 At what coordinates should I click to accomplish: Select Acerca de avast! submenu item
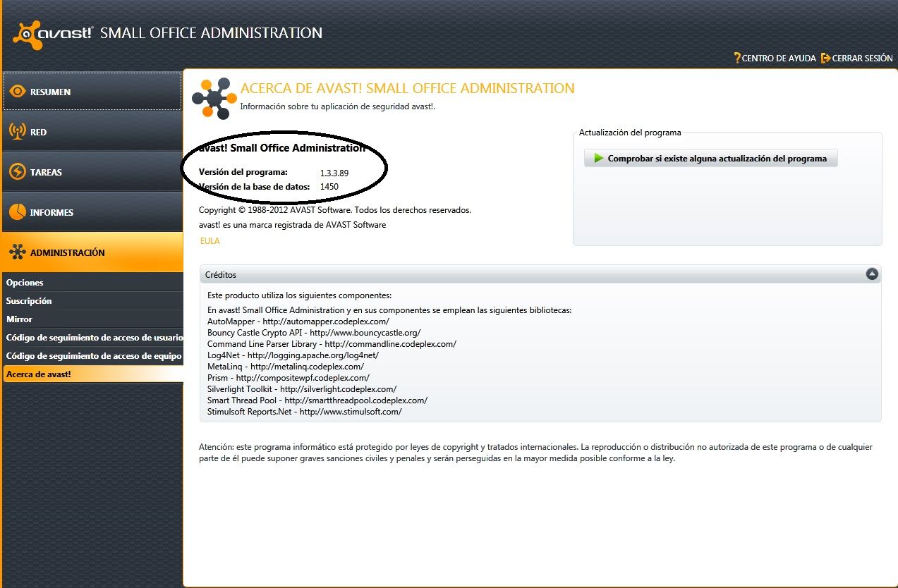coord(92,374)
